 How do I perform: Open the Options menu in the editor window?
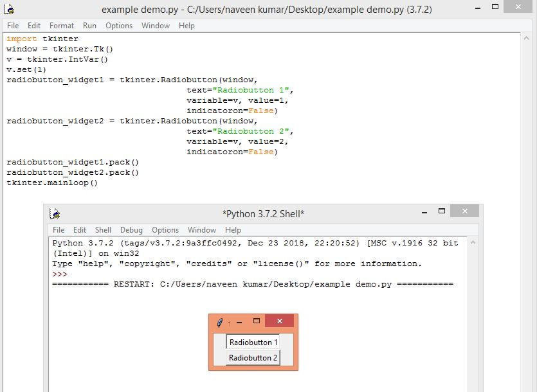click(119, 26)
